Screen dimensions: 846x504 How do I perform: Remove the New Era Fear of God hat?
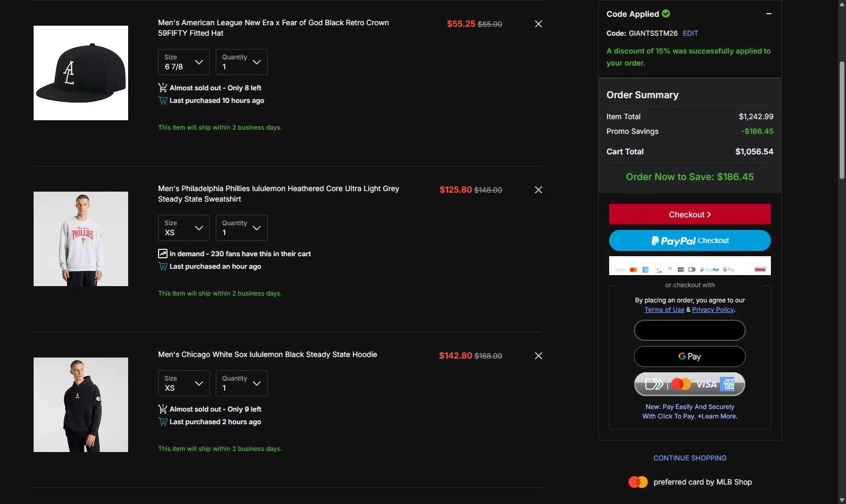pyautogui.click(x=538, y=24)
